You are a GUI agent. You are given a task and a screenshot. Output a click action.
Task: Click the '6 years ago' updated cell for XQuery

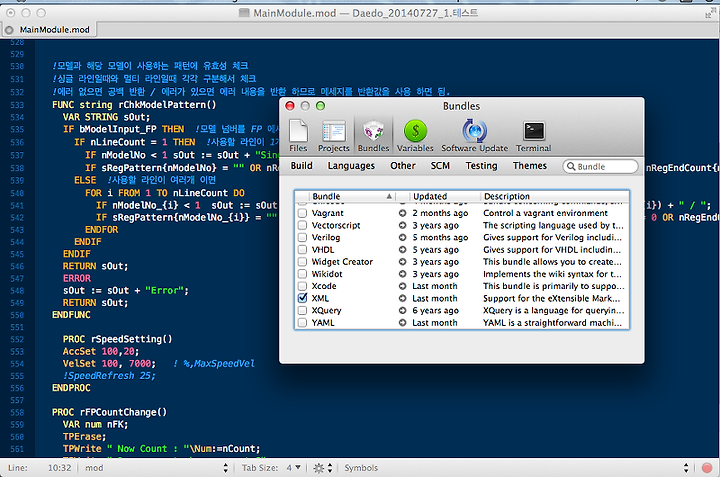435,310
